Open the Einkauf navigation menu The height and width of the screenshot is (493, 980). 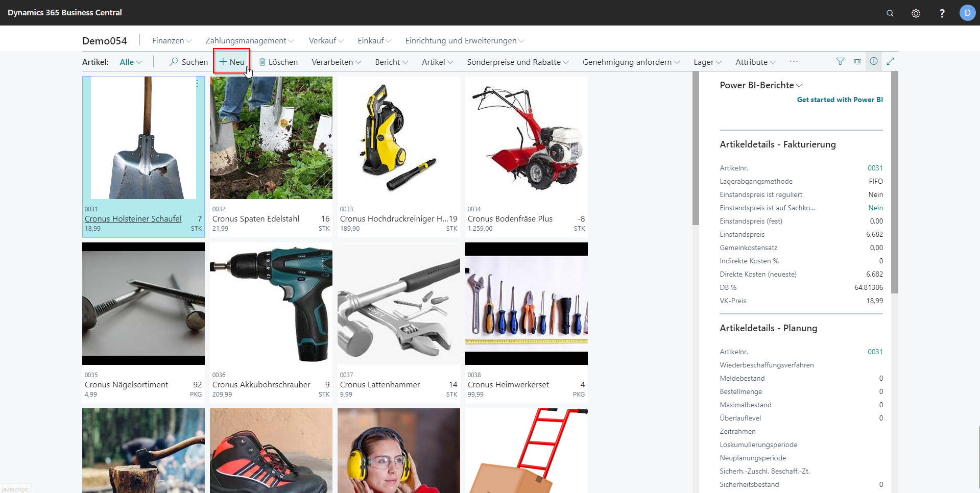coord(374,40)
